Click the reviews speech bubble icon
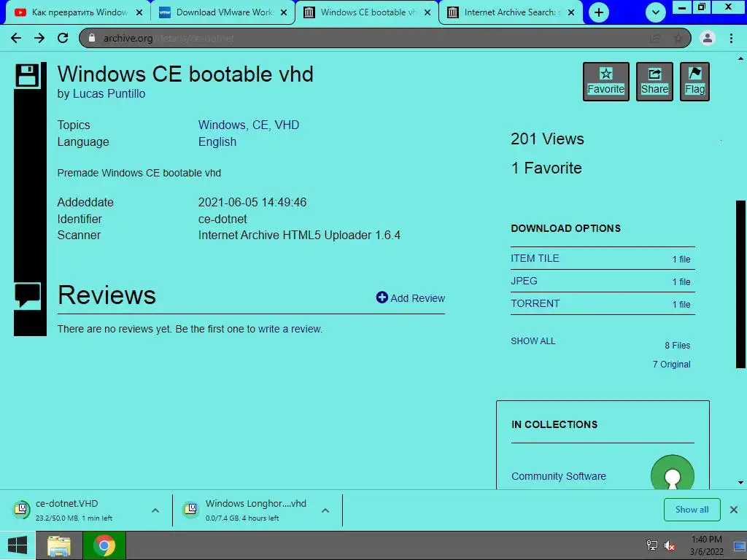Screen dimensions: 747x560 (27, 295)
